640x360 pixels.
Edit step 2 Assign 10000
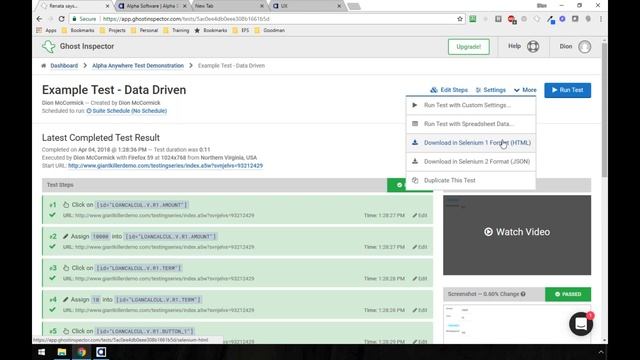tap(420, 247)
